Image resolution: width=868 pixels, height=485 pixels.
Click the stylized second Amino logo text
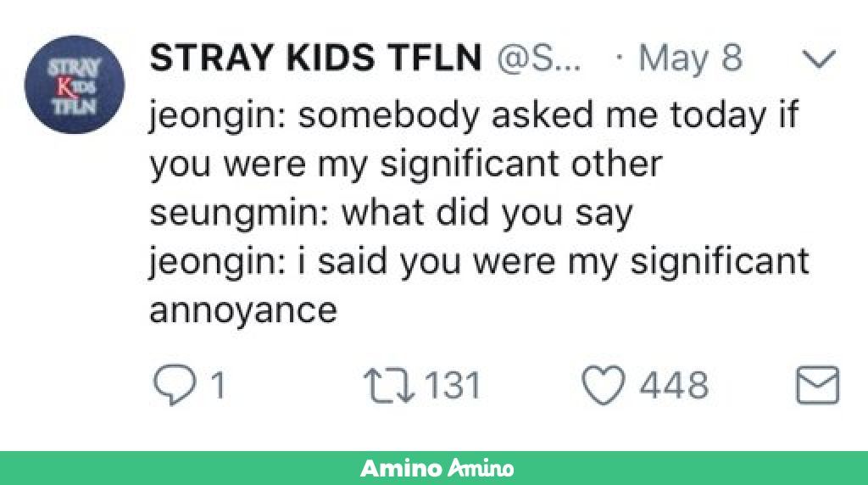(x=481, y=468)
